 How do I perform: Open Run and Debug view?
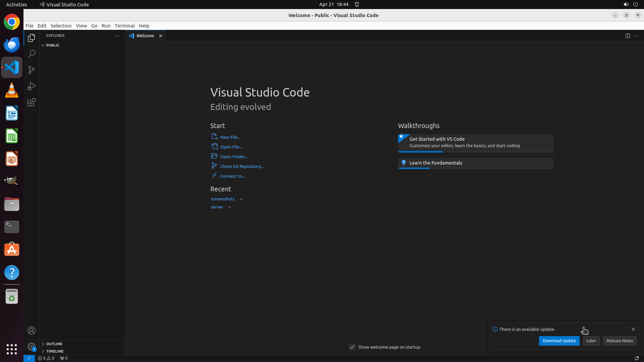coord(32,86)
